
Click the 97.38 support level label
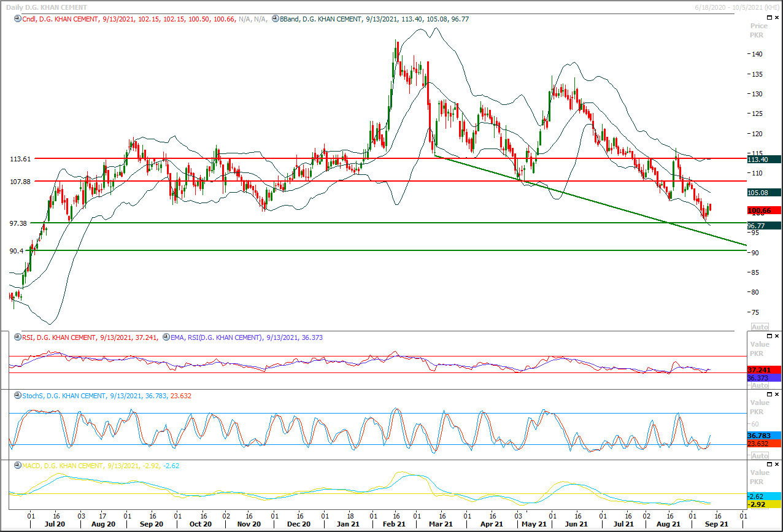(18, 224)
